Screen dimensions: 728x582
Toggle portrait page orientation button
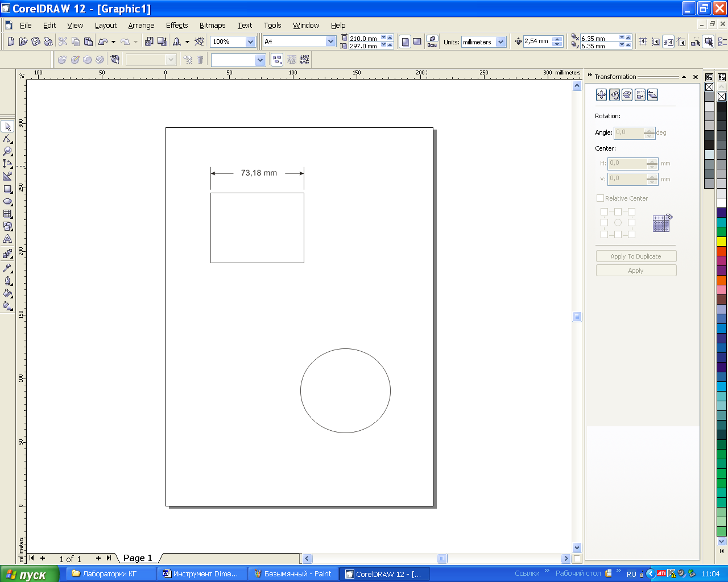click(x=405, y=41)
